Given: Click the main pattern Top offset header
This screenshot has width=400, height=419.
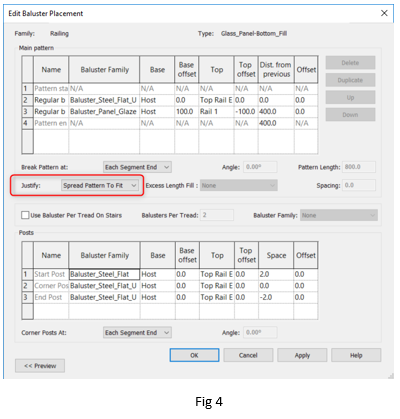Looking at the screenshot, I should pyautogui.click(x=246, y=70).
